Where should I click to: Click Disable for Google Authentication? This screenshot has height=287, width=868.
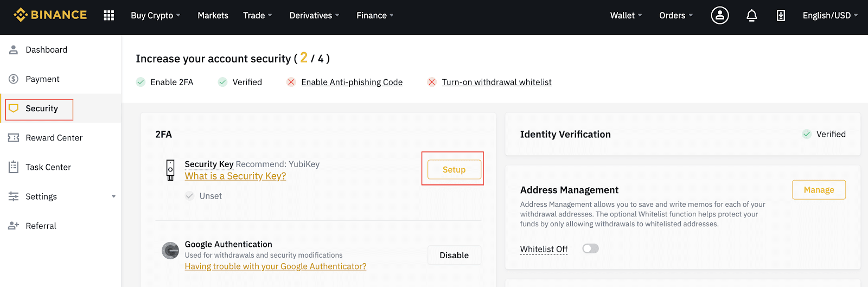point(454,255)
